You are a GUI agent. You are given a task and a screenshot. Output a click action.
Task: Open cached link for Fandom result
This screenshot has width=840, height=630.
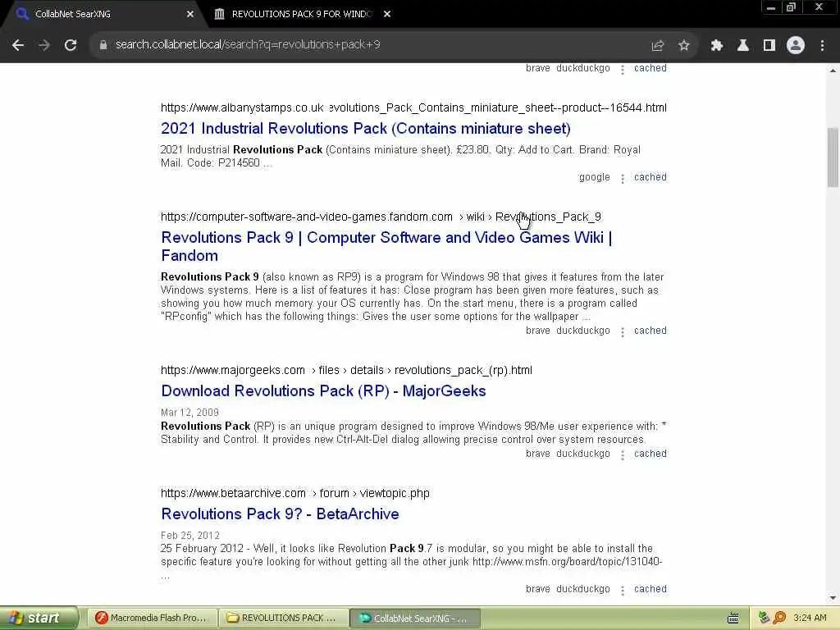[651, 331]
